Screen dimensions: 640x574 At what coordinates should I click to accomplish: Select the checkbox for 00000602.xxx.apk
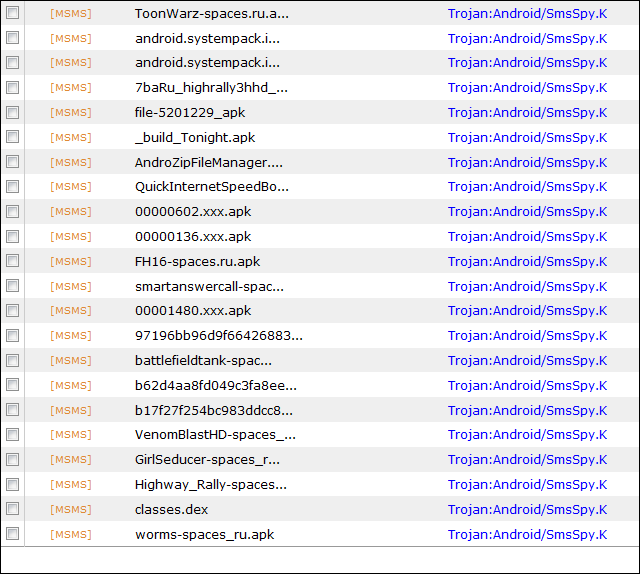(x=13, y=212)
